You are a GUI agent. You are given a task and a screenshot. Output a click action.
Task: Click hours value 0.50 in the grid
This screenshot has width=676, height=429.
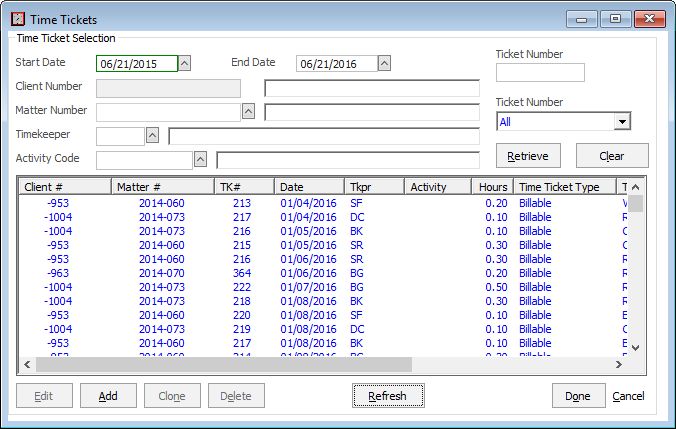click(x=496, y=287)
